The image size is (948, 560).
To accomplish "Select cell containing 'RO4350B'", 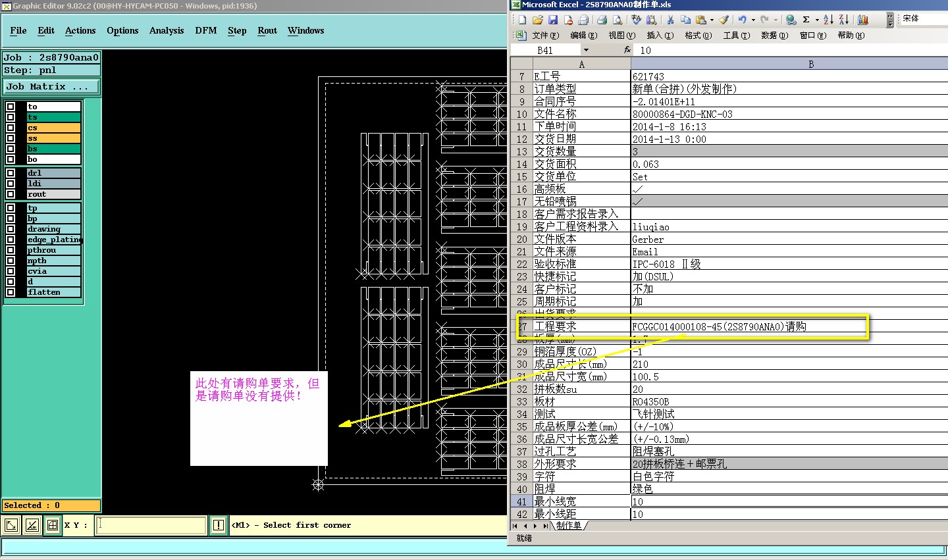I will 789,401.
